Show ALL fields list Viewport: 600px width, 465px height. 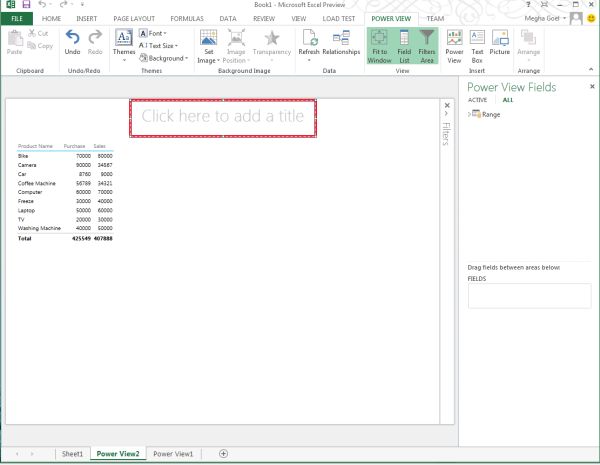coord(508,100)
